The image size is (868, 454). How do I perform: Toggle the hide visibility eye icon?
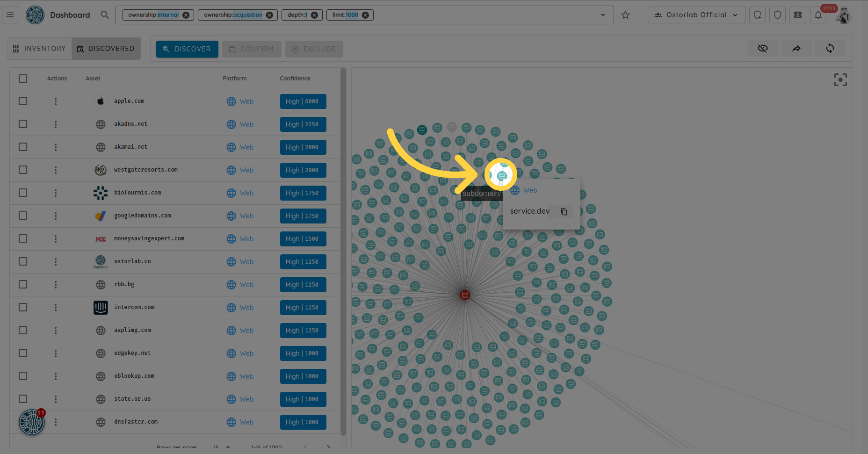[762, 48]
